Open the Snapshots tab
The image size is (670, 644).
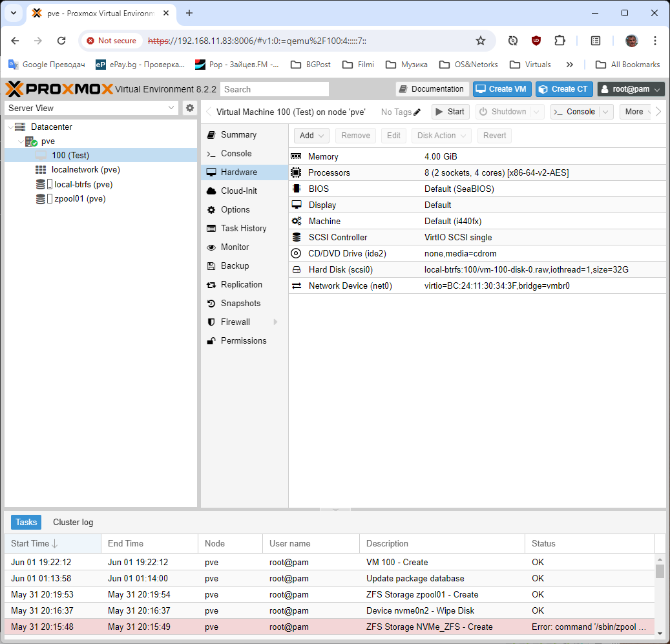pos(244,304)
